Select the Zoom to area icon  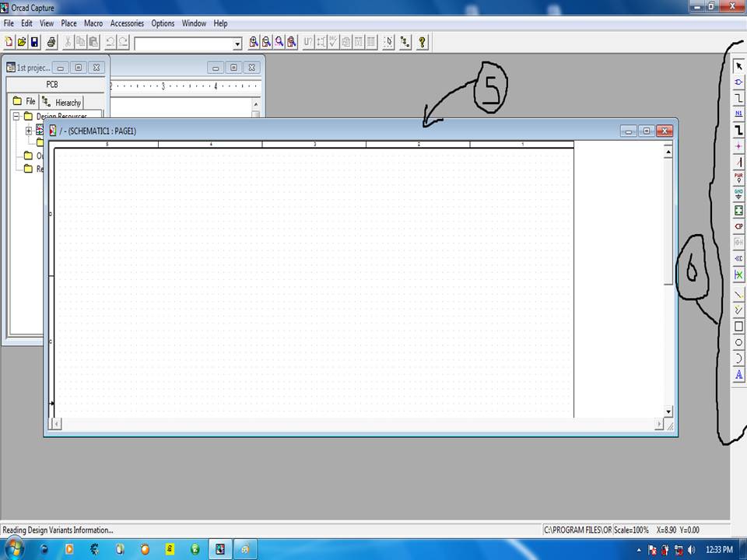pyautogui.click(x=279, y=42)
